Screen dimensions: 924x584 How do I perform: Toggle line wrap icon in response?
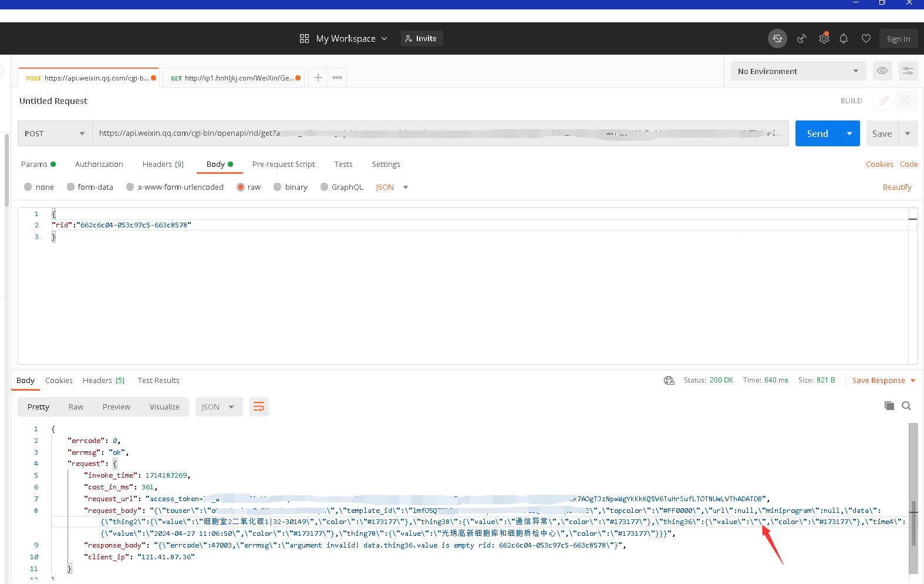[x=259, y=407]
